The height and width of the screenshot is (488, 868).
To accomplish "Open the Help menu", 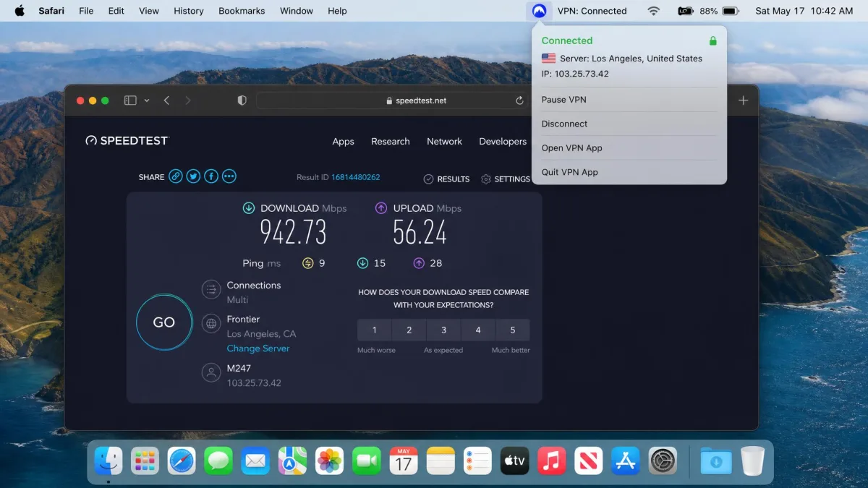I will coord(337,11).
